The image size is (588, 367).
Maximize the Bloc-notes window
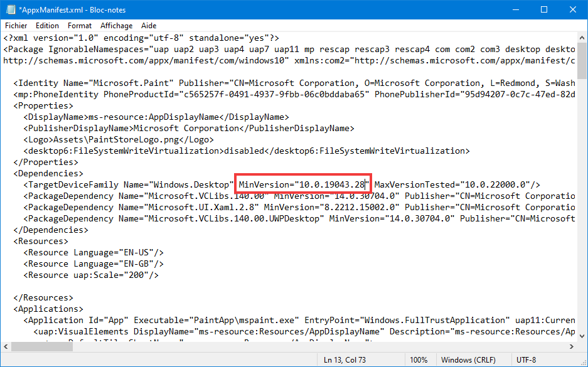[544, 10]
